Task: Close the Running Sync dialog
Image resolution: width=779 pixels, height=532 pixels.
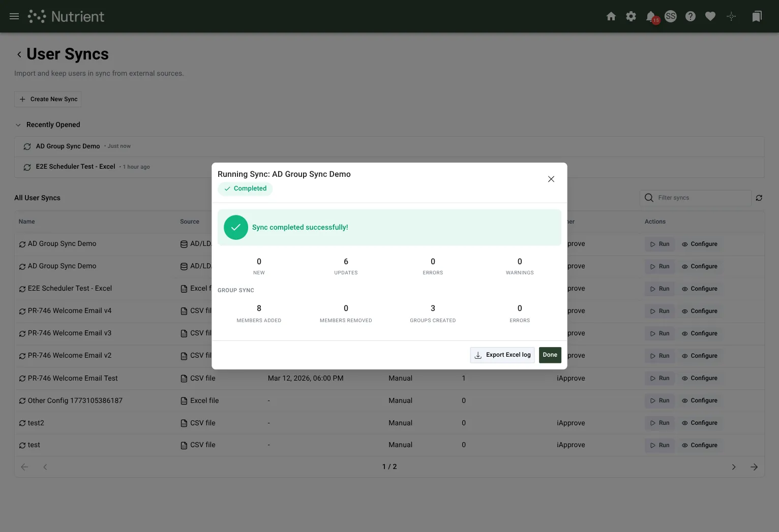Action: pos(551,179)
